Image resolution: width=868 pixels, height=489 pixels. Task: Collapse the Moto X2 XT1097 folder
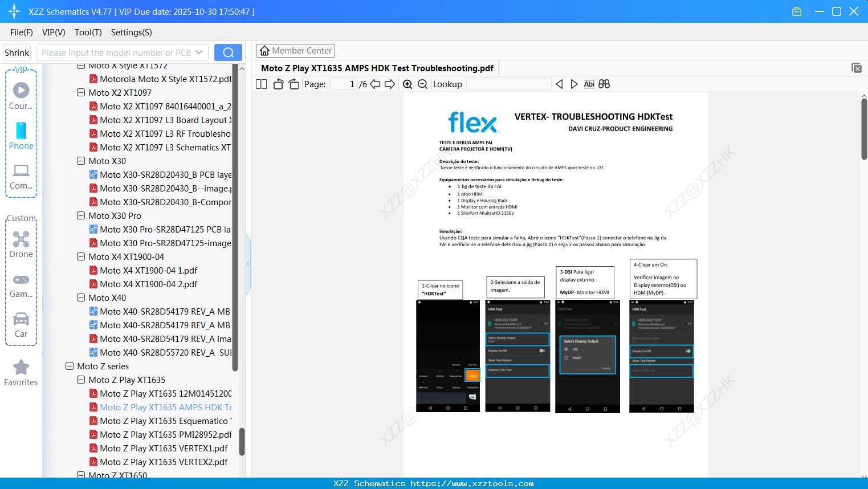point(81,92)
